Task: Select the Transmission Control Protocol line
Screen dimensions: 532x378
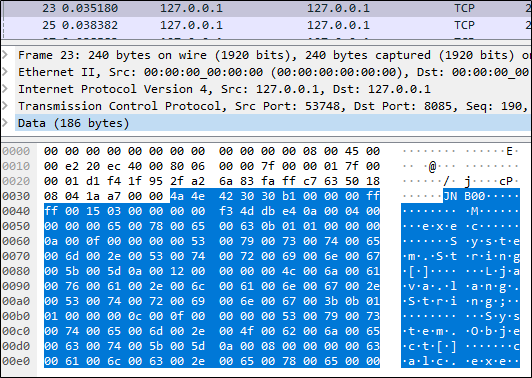Action: (x=274, y=106)
